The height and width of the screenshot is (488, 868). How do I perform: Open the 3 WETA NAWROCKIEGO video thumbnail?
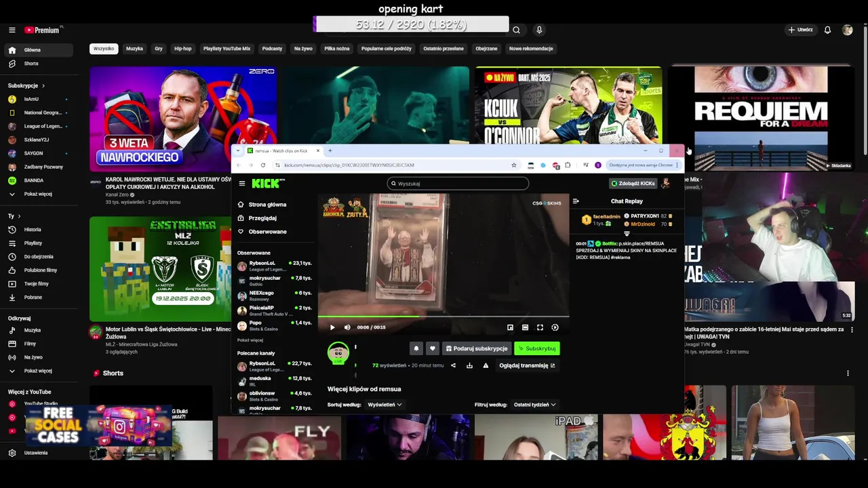[x=183, y=119]
